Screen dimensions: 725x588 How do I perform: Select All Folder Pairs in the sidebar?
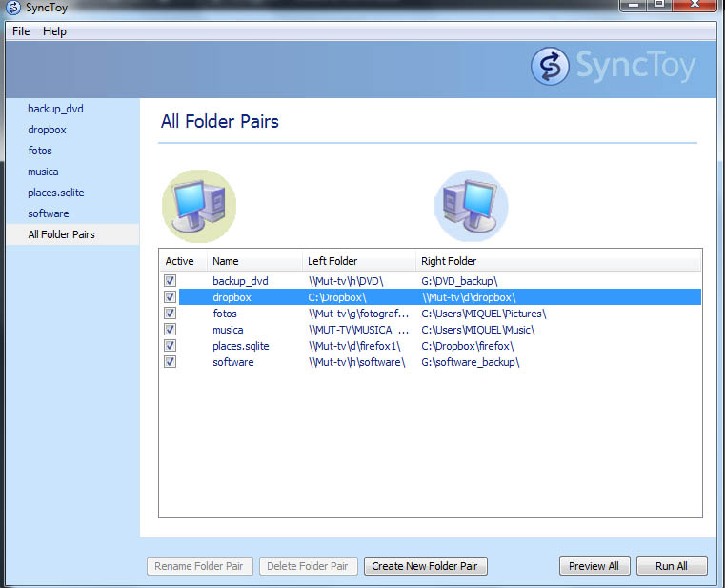(73, 234)
